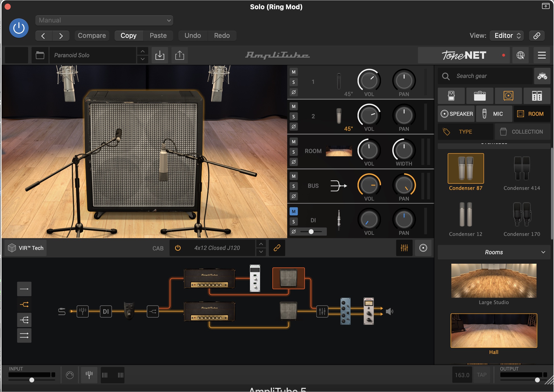554x392 pixels.
Task: Click the globe icon next to ToneNET
Action: 521,55
